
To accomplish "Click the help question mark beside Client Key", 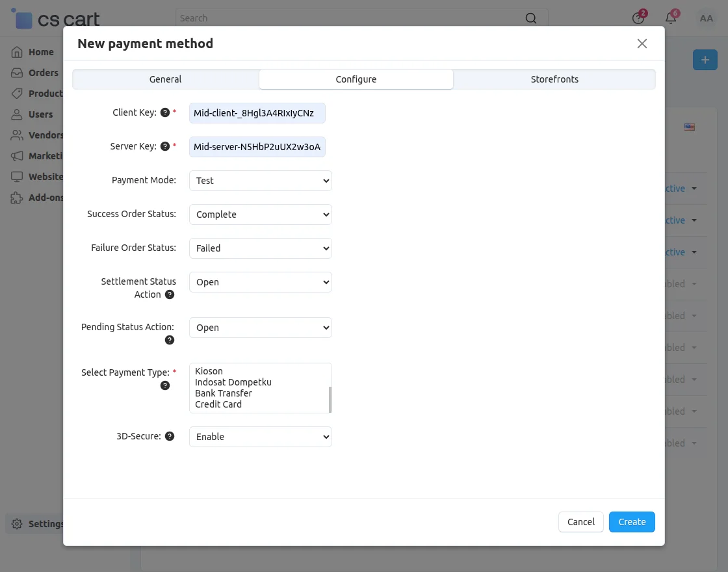I will [164, 112].
